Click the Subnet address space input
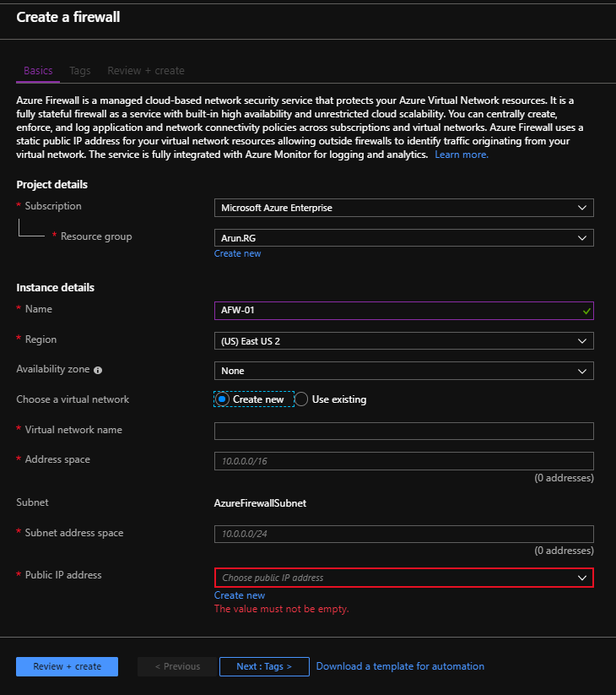 pos(404,534)
